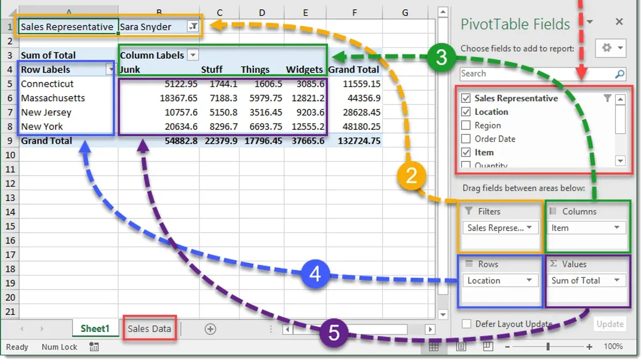
Task: Uncheck the Location field checkbox
Action: 466,112
